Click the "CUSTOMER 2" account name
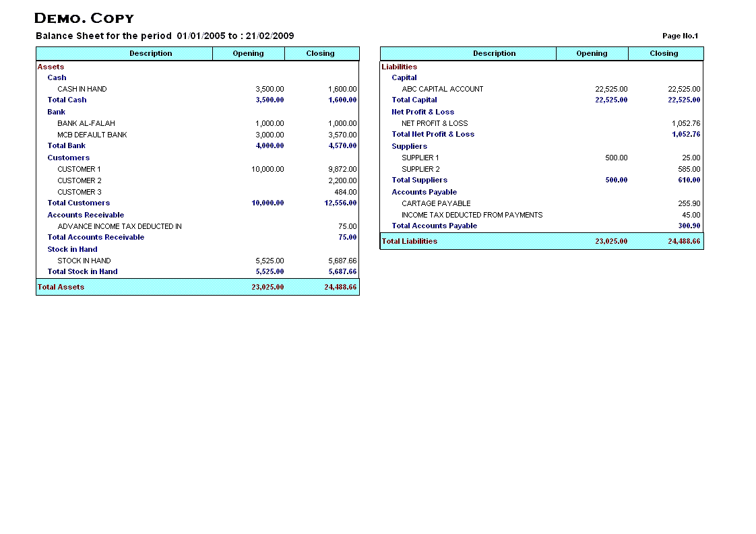 tap(80, 180)
